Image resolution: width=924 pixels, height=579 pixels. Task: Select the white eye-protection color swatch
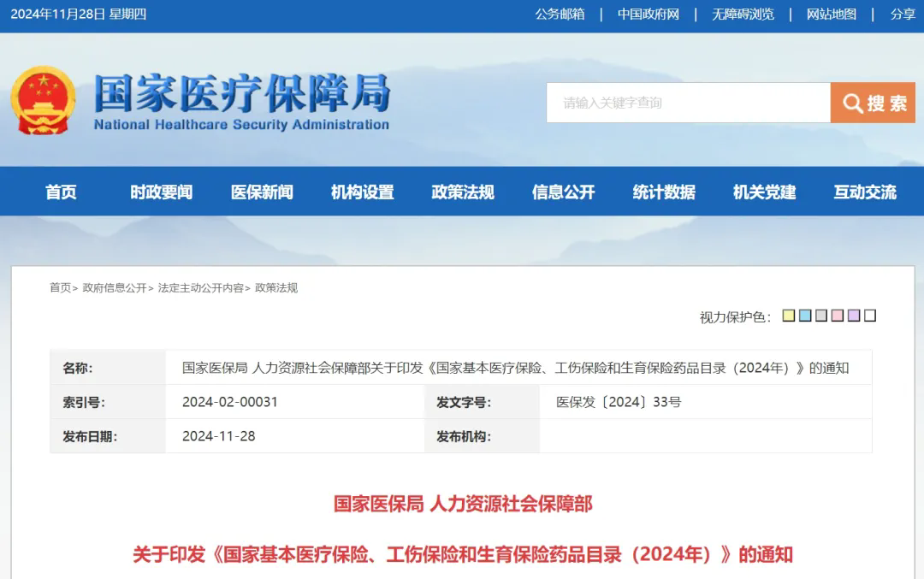click(870, 316)
